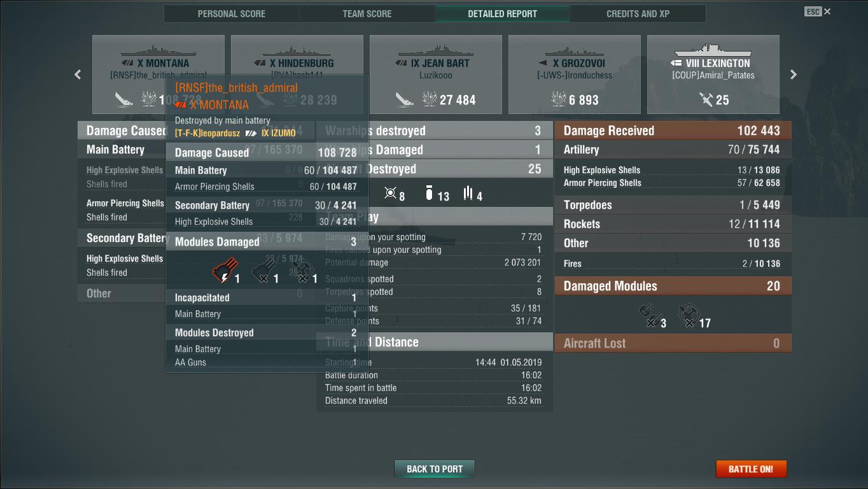The image size is (868, 489).
Task: Click the Fires damage row
Action: click(x=673, y=264)
